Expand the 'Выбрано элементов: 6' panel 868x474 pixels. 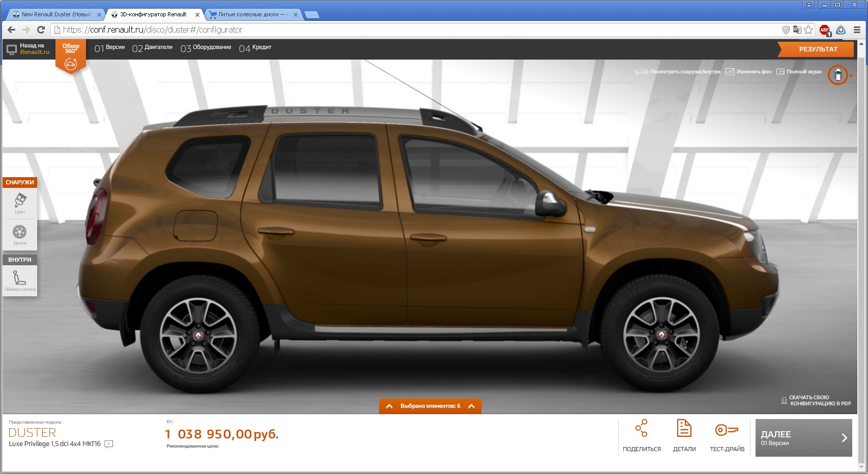tap(430, 406)
